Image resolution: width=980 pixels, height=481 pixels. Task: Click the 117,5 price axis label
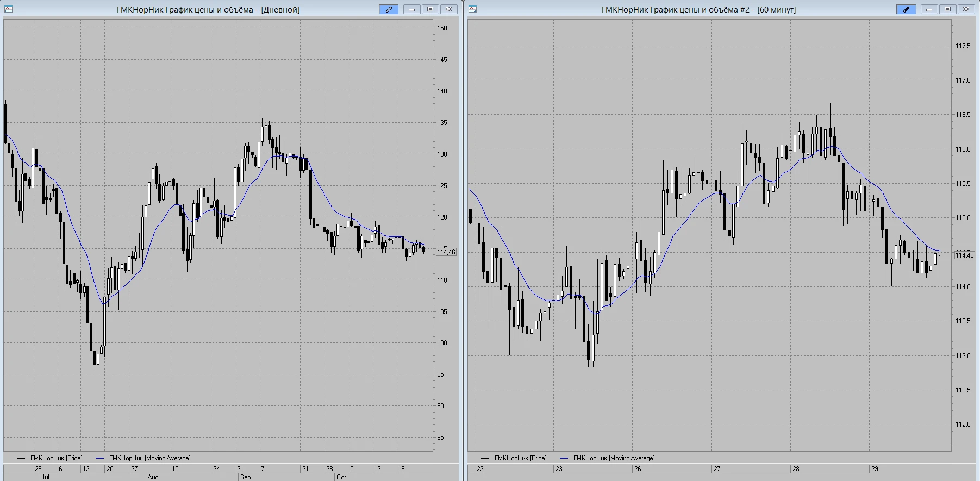click(963, 46)
